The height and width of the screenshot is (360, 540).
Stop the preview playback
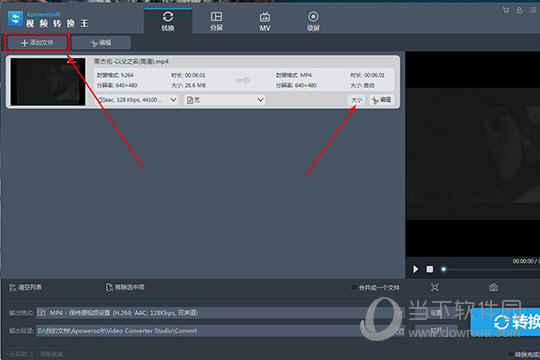click(x=429, y=269)
